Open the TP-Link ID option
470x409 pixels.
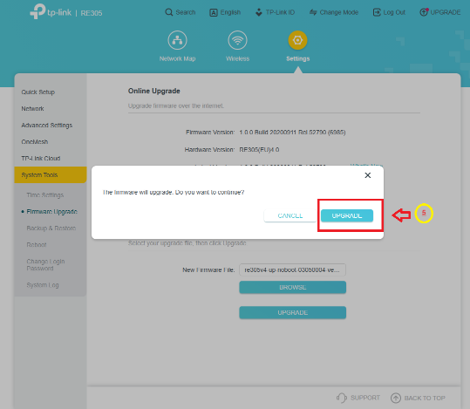[x=275, y=12]
